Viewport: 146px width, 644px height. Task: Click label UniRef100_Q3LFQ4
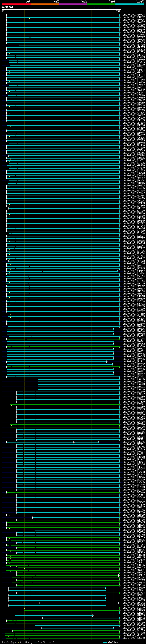coord(134,55)
